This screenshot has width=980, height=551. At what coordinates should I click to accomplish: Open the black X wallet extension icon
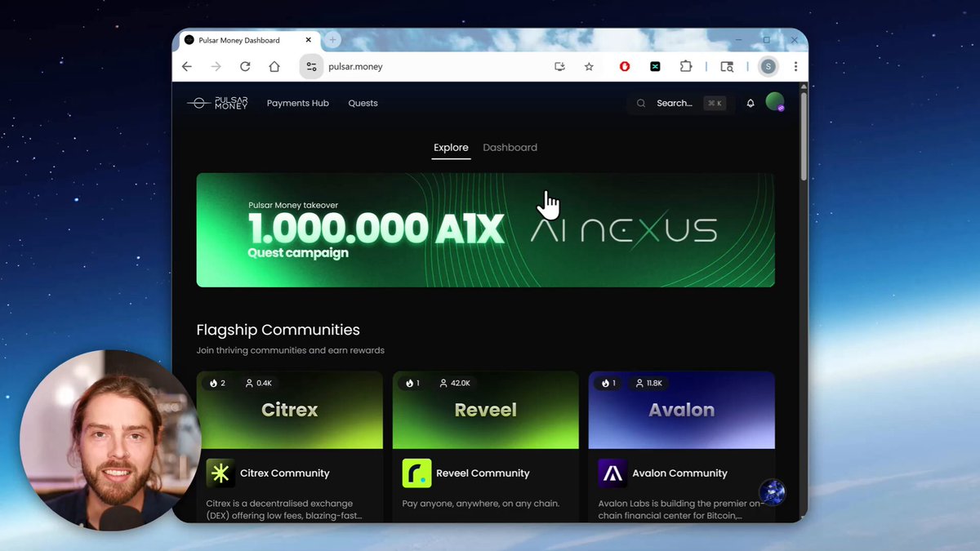655,67
